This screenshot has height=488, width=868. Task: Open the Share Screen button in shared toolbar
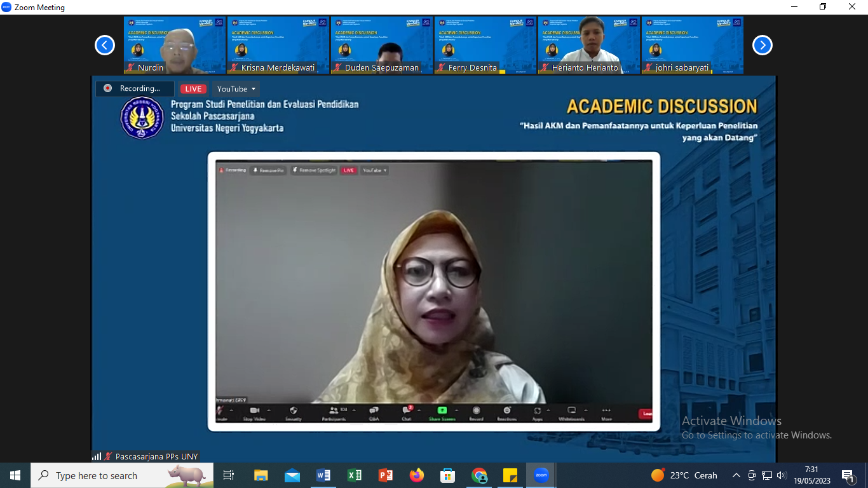point(442,412)
